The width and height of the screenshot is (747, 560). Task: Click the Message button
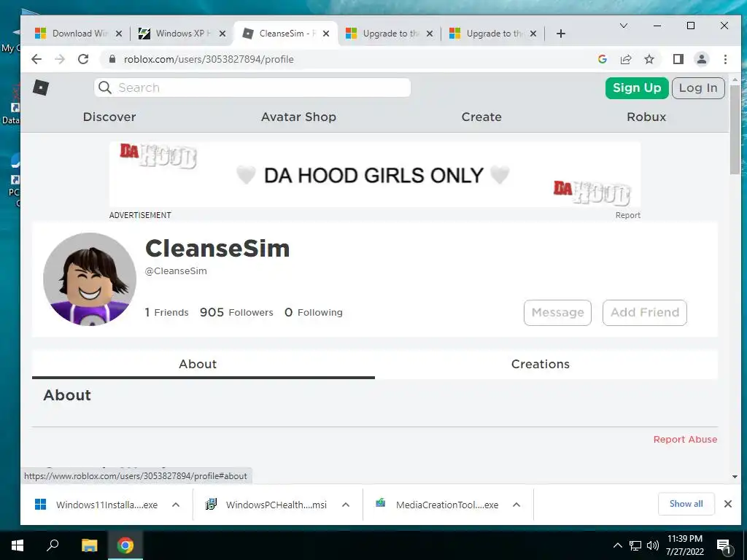pos(557,313)
